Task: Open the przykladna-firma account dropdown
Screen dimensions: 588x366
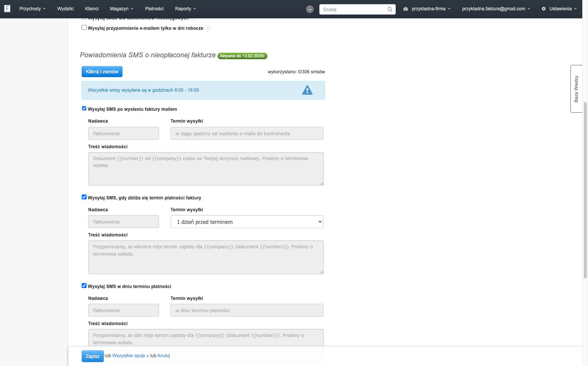Action: pyautogui.click(x=431, y=9)
